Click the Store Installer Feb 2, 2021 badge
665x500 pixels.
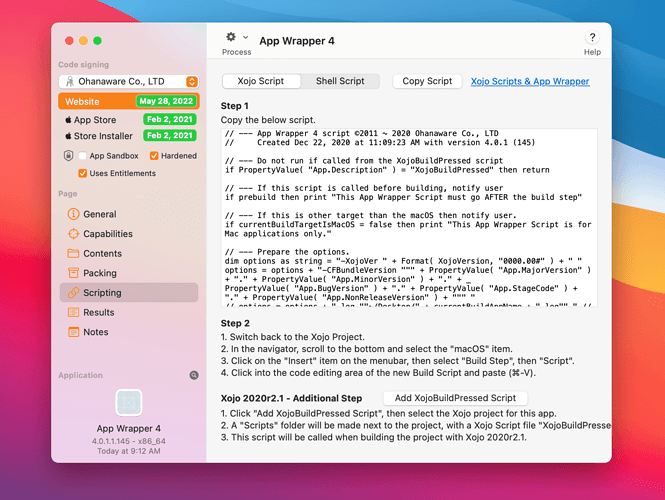point(170,136)
